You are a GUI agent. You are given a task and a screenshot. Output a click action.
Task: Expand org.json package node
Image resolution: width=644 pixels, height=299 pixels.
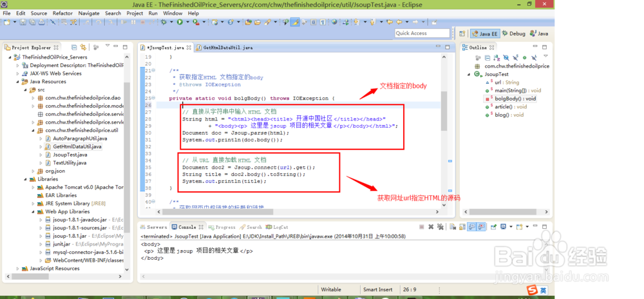(33, 171)
